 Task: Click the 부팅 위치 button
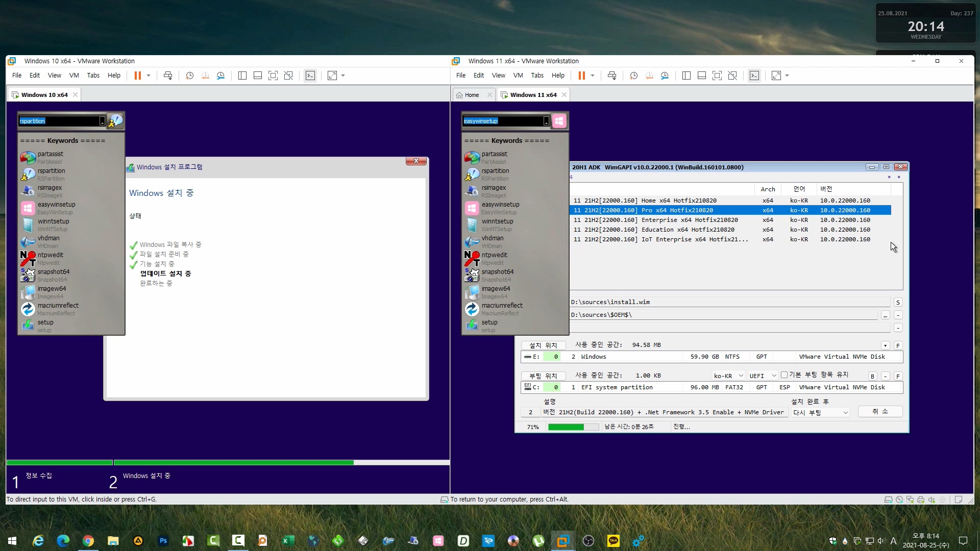tap(543, 376)
